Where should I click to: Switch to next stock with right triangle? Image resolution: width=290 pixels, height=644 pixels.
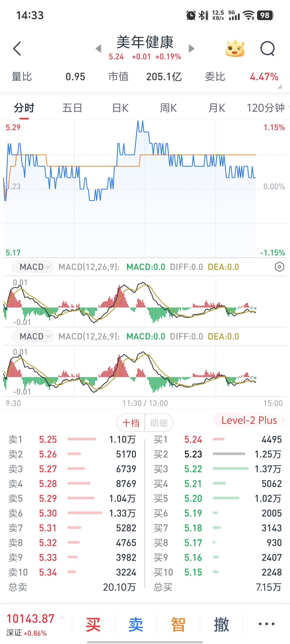(x=191, y=49)
